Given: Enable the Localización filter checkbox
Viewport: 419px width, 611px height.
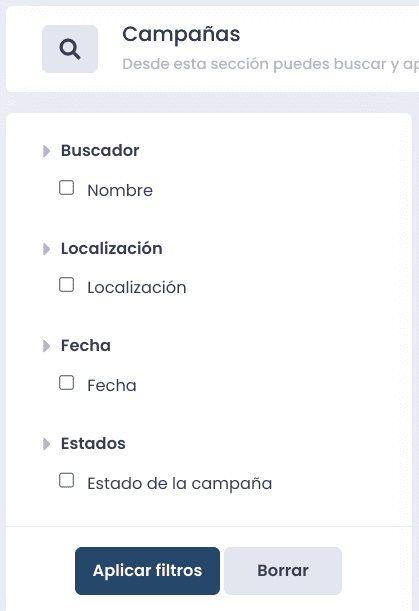Looking at the screenshot, I should (67, 284).
